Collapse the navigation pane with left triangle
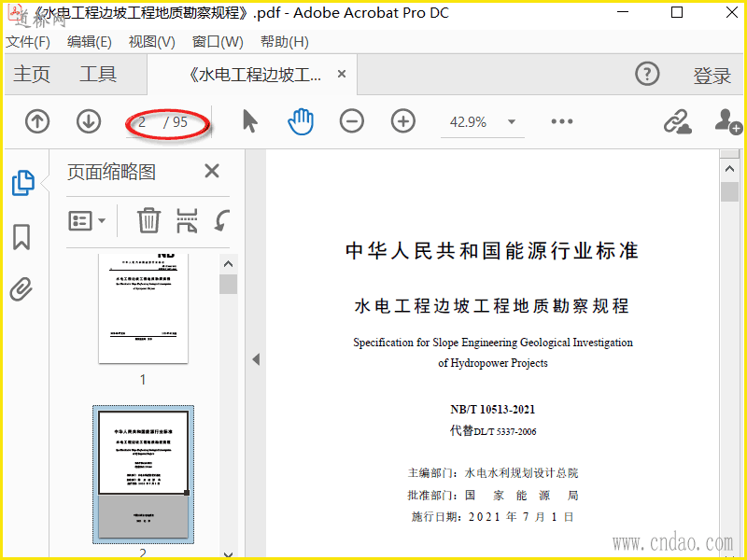Viewport: 747px width, 560px height. pos(256,359)
